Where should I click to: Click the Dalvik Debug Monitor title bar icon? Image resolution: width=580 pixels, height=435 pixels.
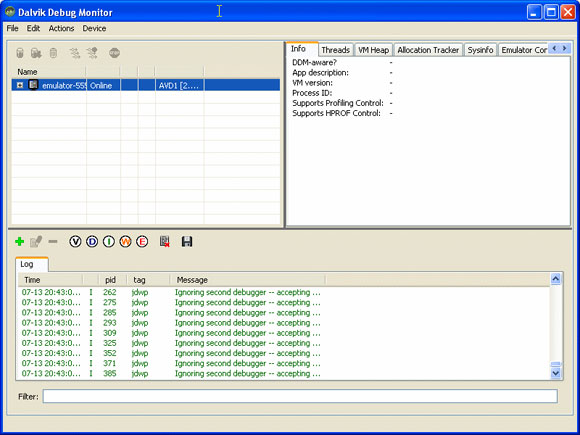(x=10, y=12)
